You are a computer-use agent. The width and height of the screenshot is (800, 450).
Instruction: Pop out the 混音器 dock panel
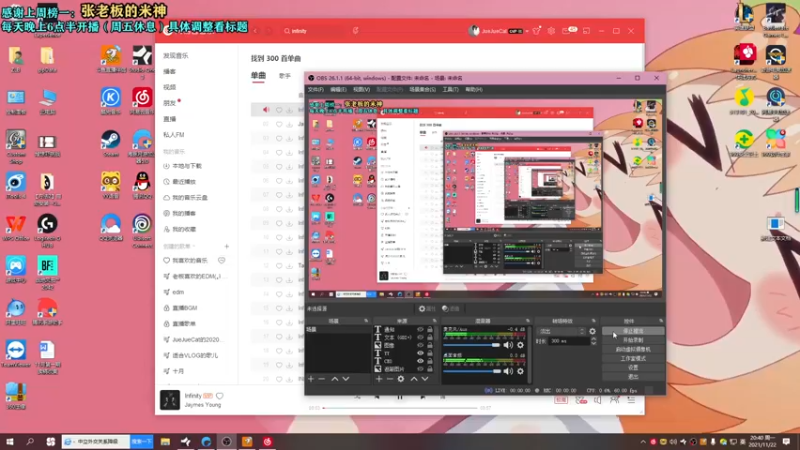pos(528,321)
